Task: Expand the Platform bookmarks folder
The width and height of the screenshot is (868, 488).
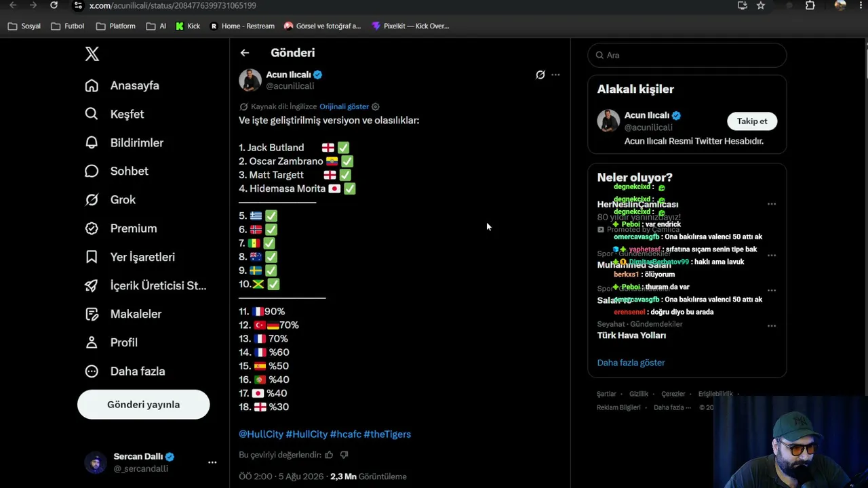Action: pyautogui.click(x=116, y=26)
